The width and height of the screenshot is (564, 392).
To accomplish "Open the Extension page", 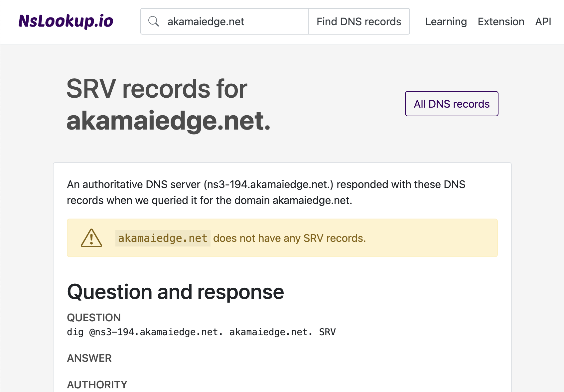I will click(501, 21).
